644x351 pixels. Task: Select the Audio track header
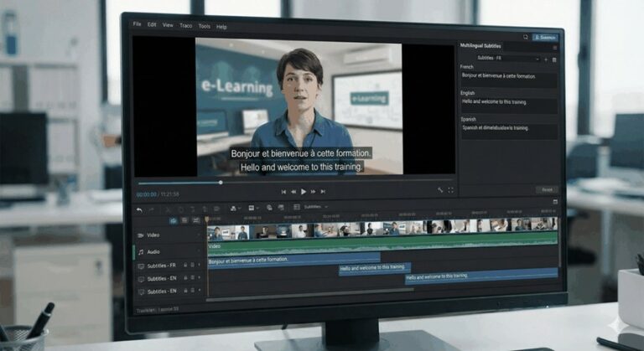point(169,251)
